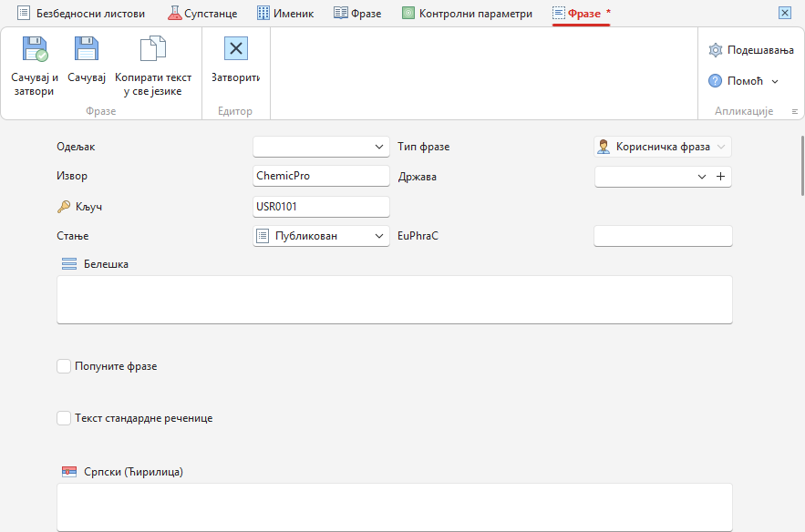Go to the Именик tab

click(x=285, y=14)
